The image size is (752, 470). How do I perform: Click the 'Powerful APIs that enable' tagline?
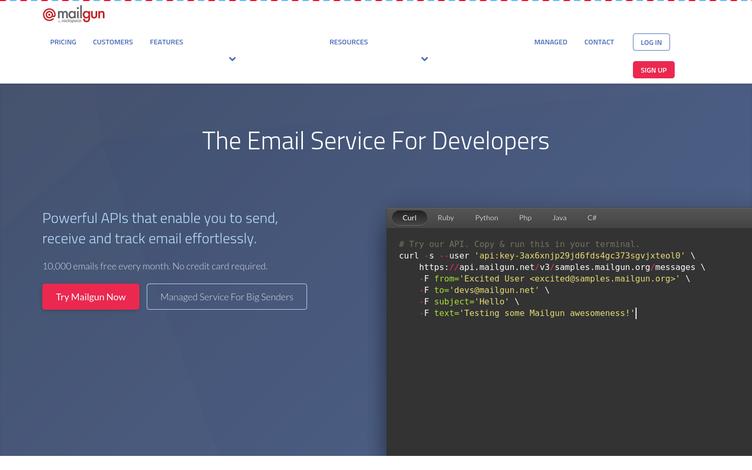click(x=160, y=228)
